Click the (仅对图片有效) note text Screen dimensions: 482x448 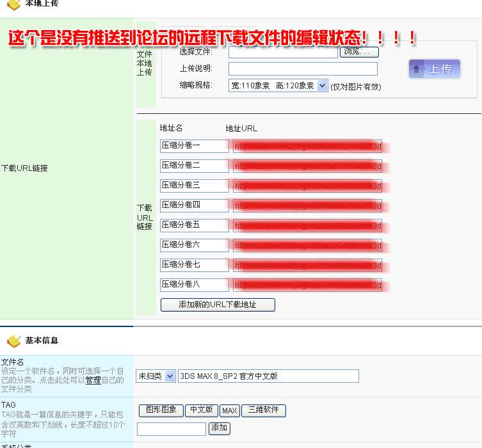356,87
